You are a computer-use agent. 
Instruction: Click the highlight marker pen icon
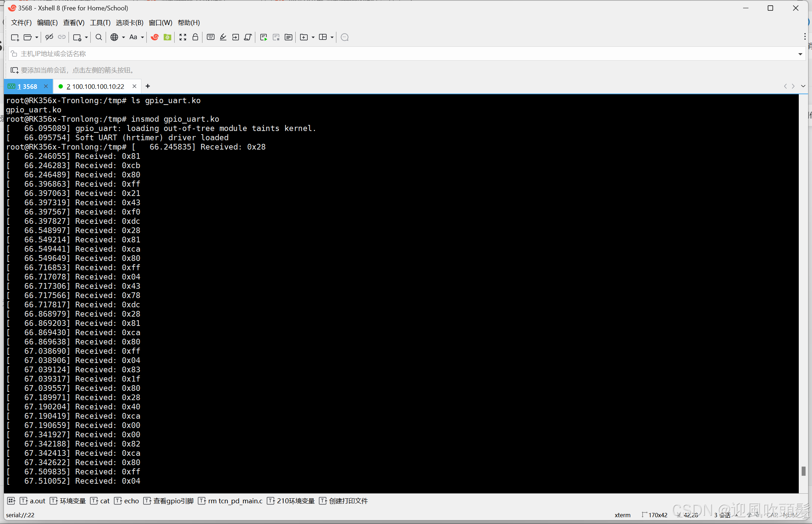pos(223,37)
